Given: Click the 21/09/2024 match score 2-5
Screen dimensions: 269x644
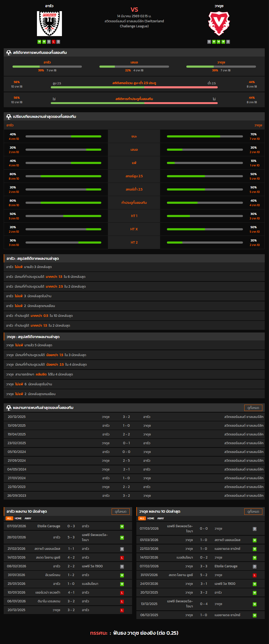Looking at the screenshot, I should (126, 461).
